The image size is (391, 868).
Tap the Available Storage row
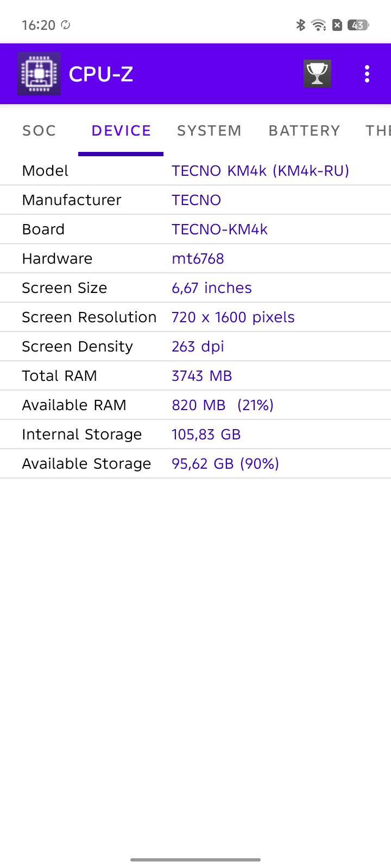[x=195, y=464]
